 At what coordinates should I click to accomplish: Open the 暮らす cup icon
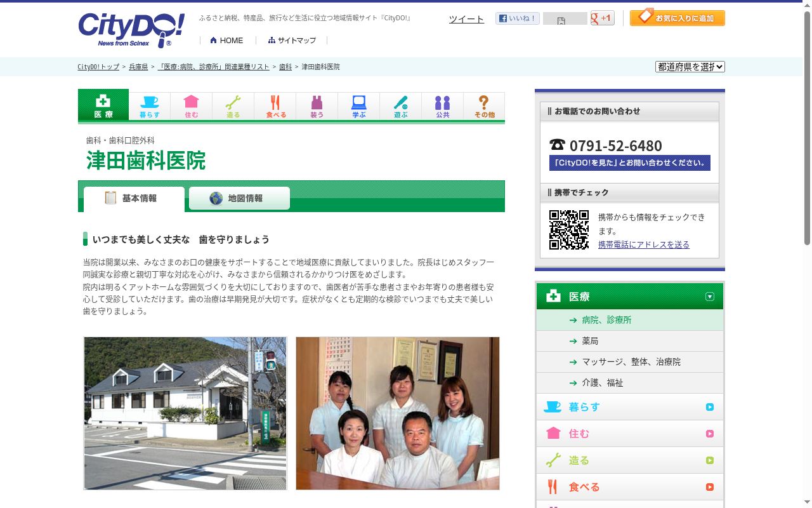[x=150, y=106]
